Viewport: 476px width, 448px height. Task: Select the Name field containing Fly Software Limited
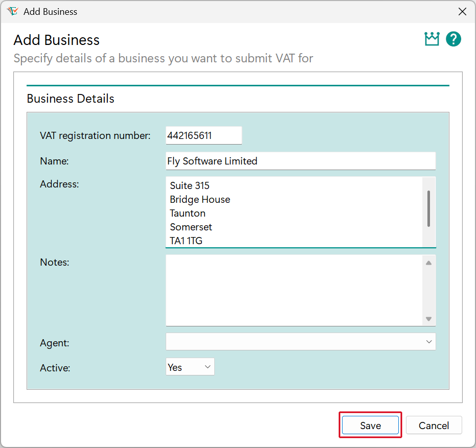(x=300, y=161)
